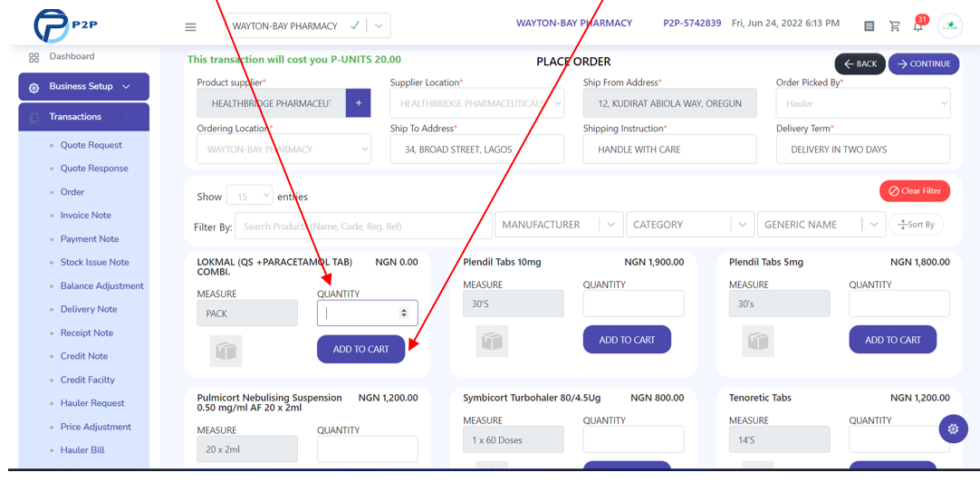The width and height of the screenshot is (980, 482).
Task: Open the shopping cart icon
Action: tap(894, 26)
